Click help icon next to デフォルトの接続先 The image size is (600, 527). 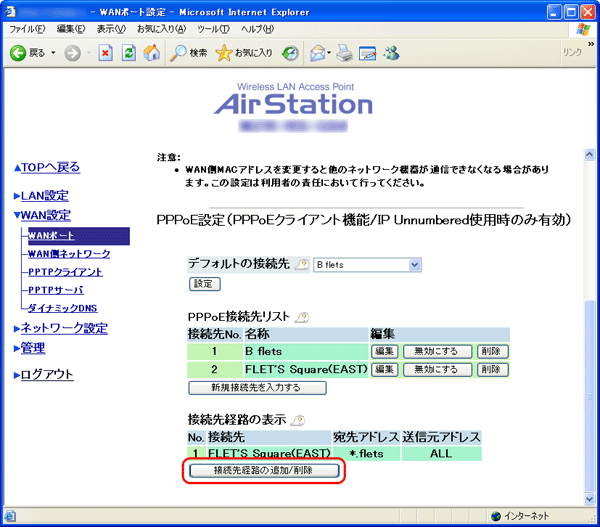pos(302,264)
